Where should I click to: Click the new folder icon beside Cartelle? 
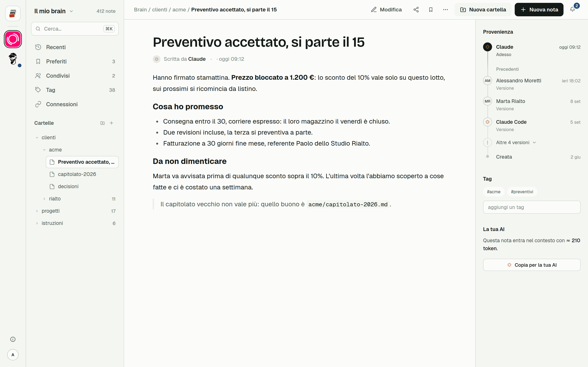point(102,123)
